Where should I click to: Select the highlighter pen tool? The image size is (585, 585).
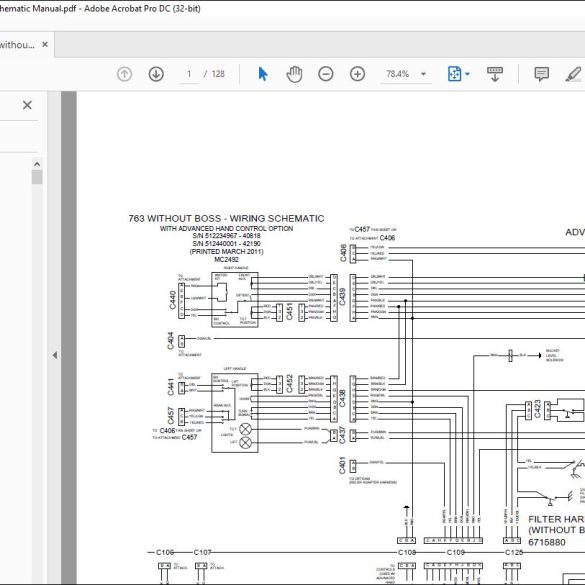tap(573, 74)
